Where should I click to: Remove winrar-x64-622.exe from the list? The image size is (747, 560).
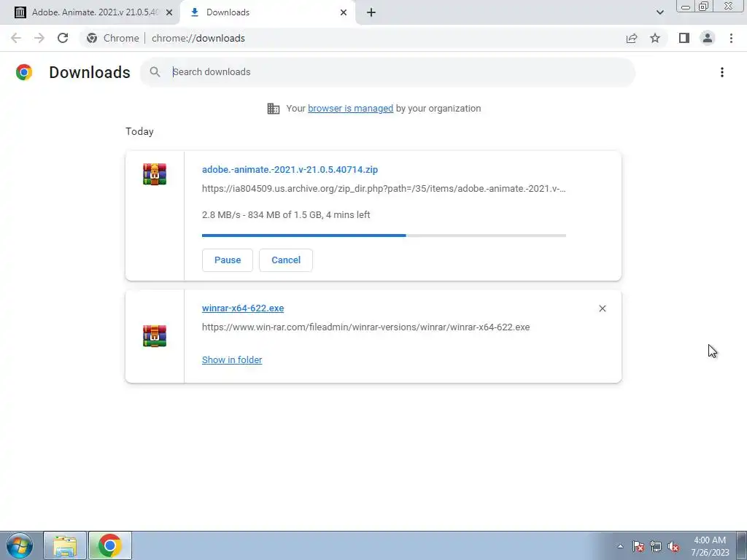602,308
